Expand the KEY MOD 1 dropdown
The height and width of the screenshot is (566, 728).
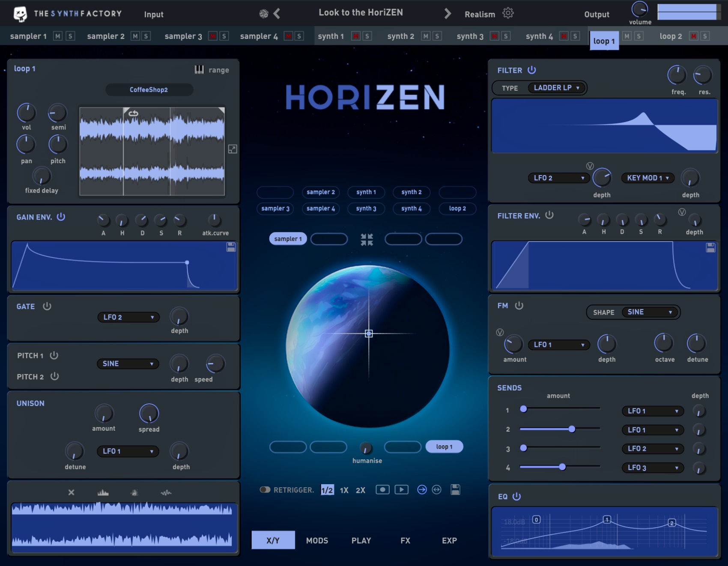click(x=647, y=178)
